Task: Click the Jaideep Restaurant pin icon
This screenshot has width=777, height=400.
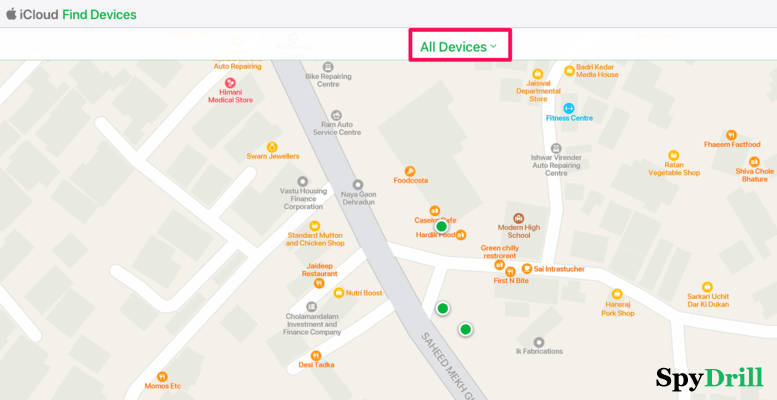Action: click(x=319, y=283)
